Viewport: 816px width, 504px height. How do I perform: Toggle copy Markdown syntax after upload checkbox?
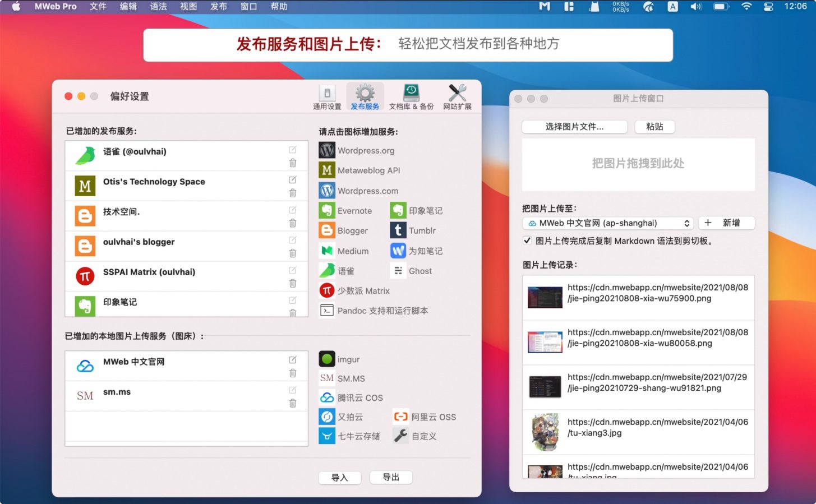[x=527, y=241]
